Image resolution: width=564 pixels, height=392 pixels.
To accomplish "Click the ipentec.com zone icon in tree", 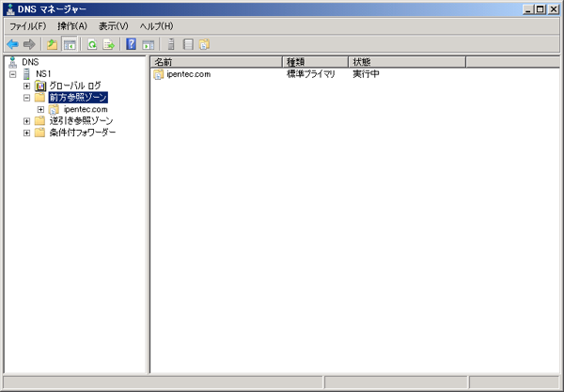I will [x=54, y=109].
